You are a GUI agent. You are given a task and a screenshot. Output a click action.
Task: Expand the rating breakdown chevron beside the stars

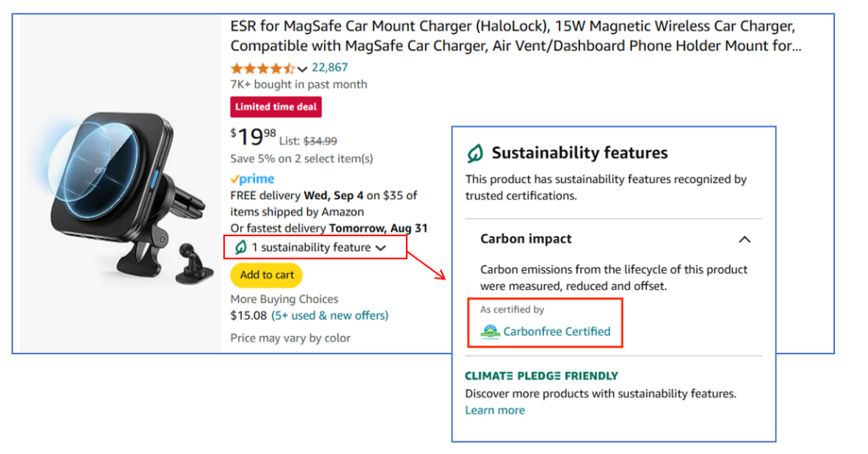tap(302, 69)
